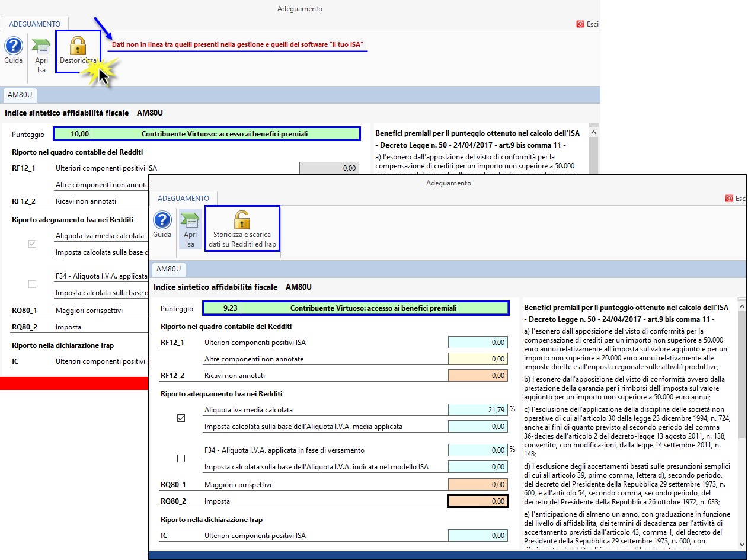Screen dimensions: 748x560
Task: Click scroll up arrow of front window benefits text
Action: [x=741, y=307]
